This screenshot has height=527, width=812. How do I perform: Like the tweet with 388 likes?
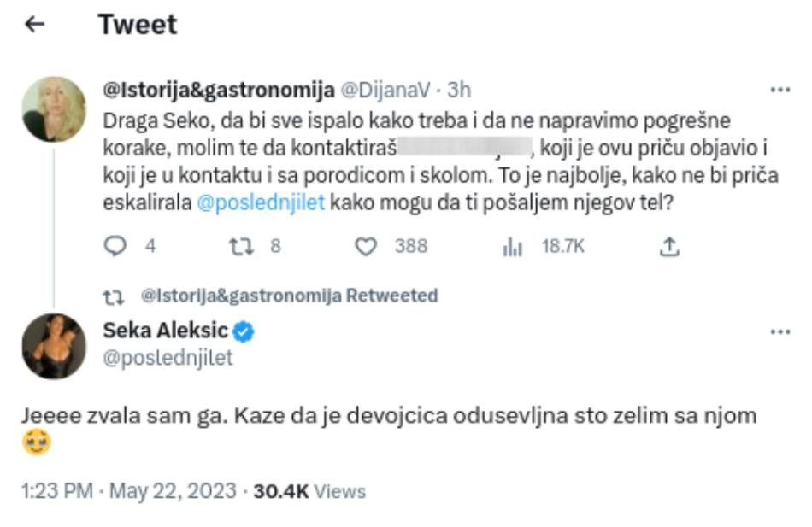click(x=367, y=247)
